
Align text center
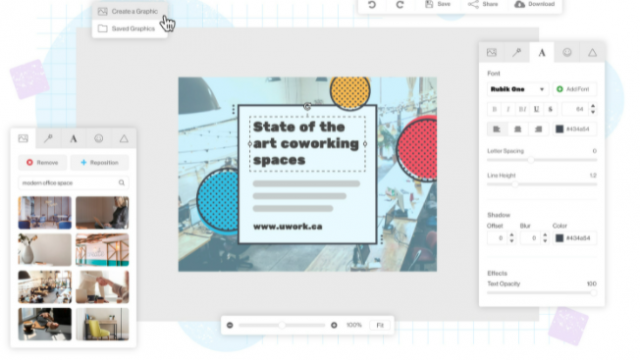coord(518,129)
